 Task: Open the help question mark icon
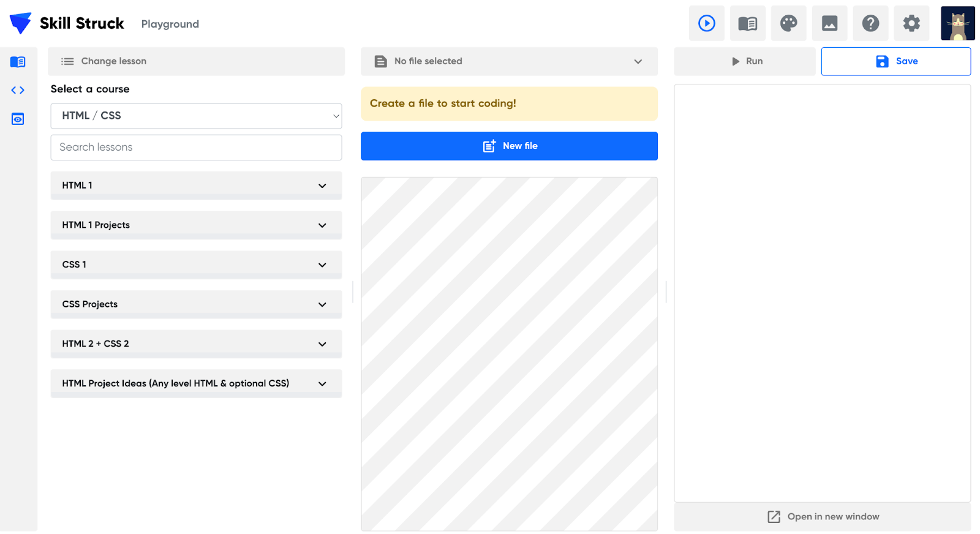point(870,23)
